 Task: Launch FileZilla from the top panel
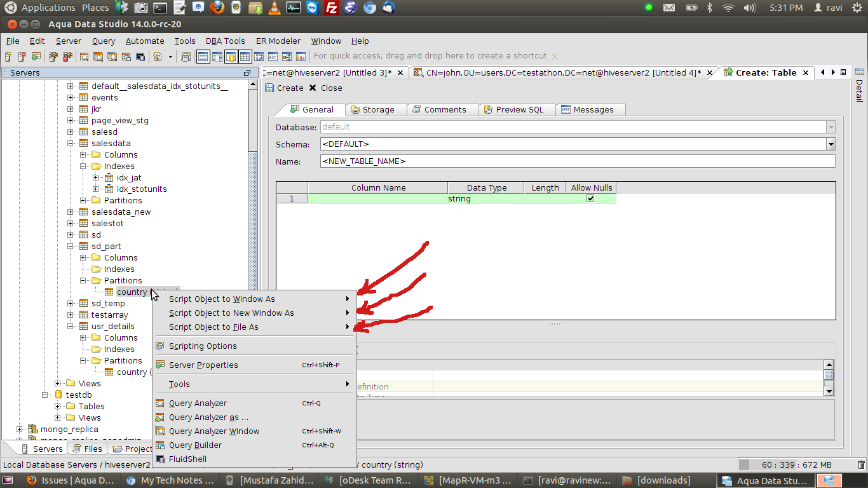pos(331,8)
